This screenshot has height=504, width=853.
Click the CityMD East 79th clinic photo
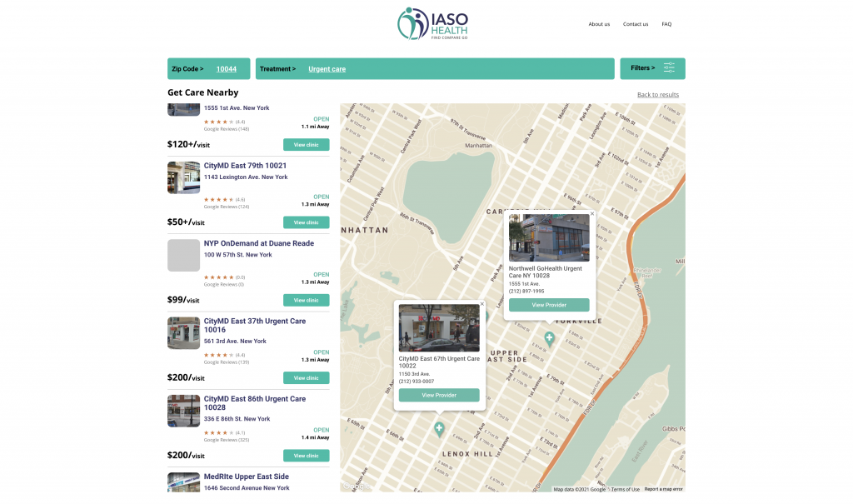click(x=183, y=177)
